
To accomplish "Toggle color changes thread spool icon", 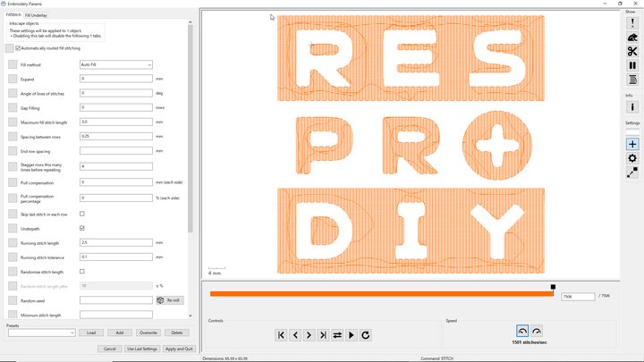I will click(632, 80).
